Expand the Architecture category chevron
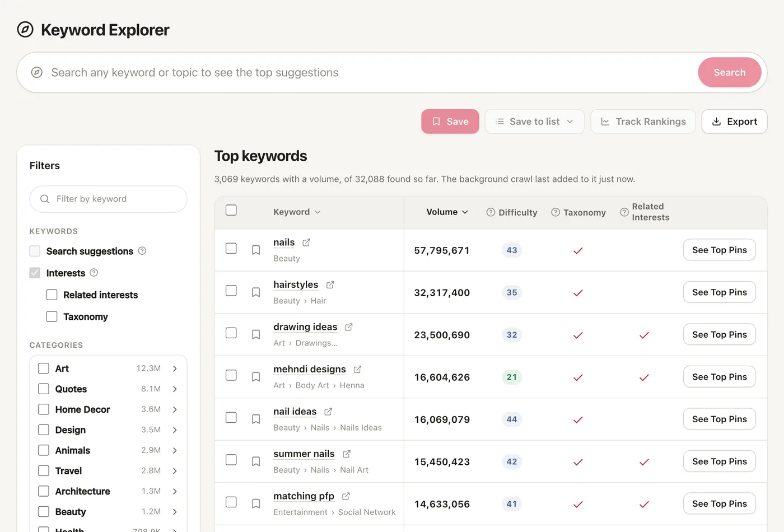The width and height of the screenshot is (784, 532). click(175, 491)
